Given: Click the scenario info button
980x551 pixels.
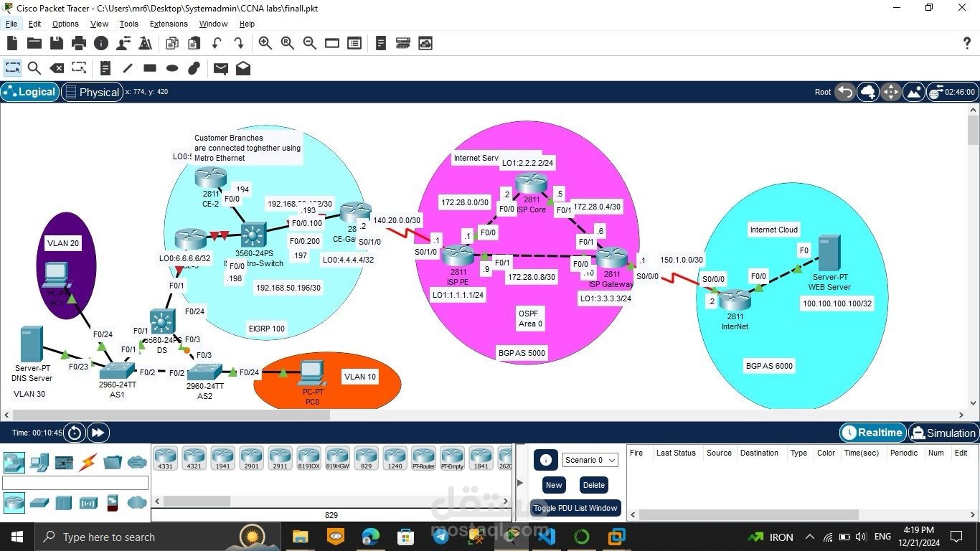Looking at the screenshot, I should [x=545, y=460].
